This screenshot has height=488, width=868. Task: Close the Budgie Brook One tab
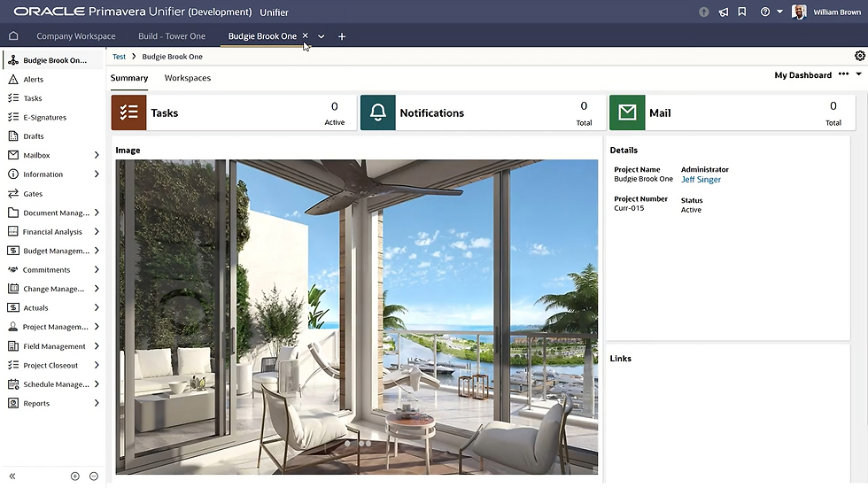coord(305,35)
